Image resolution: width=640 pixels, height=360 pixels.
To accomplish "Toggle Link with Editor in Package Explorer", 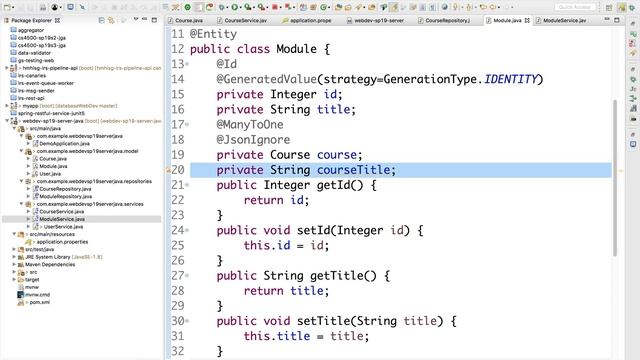I will (111, 20).
